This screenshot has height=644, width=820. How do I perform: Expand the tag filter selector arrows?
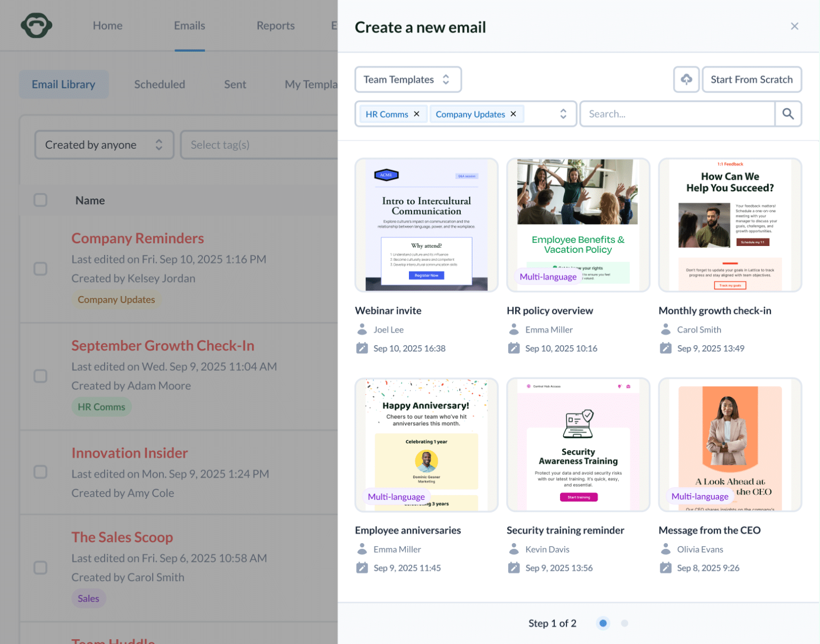click(563, 114)
